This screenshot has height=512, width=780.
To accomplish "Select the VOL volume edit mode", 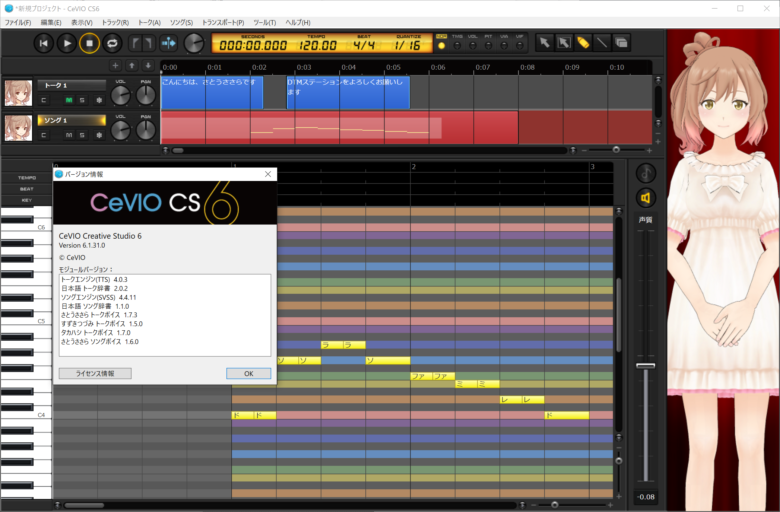I will tap(473, 45).
